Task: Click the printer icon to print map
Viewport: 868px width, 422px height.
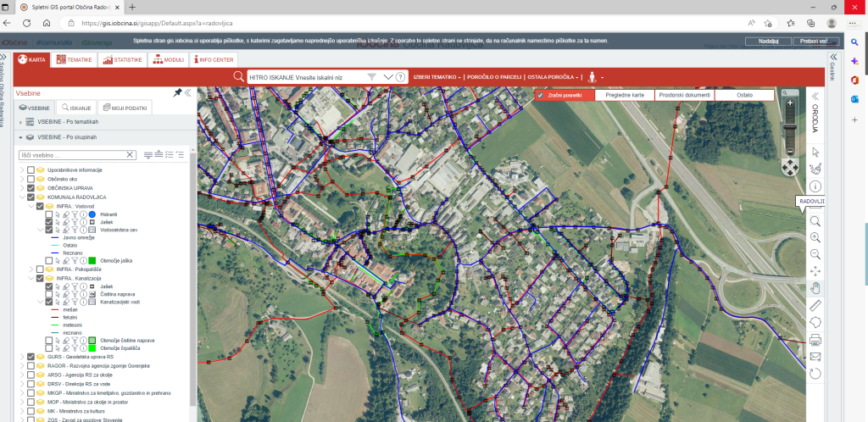Action: click(815, 340)
